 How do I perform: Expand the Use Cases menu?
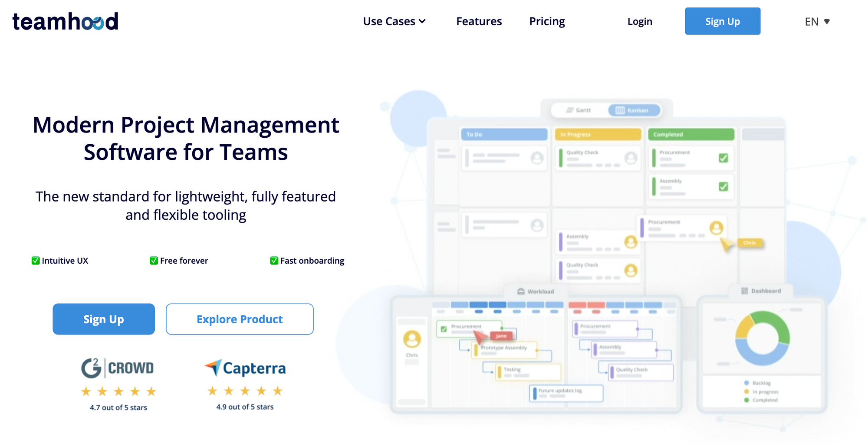click(x=394, y=21)
